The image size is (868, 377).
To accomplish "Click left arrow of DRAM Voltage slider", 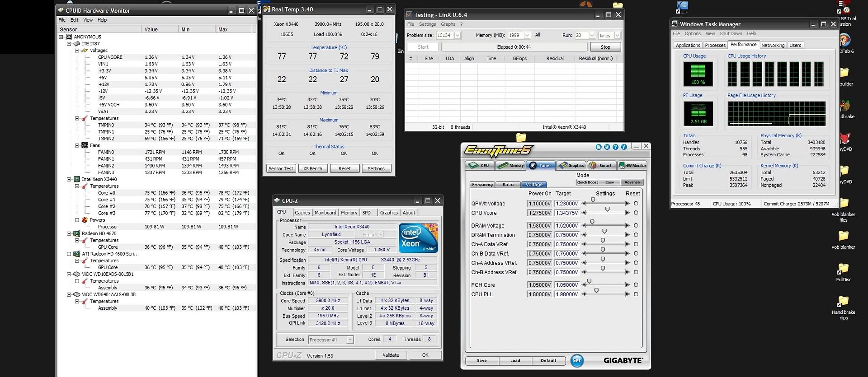I will pyautogui.click(x=584, y=226).
